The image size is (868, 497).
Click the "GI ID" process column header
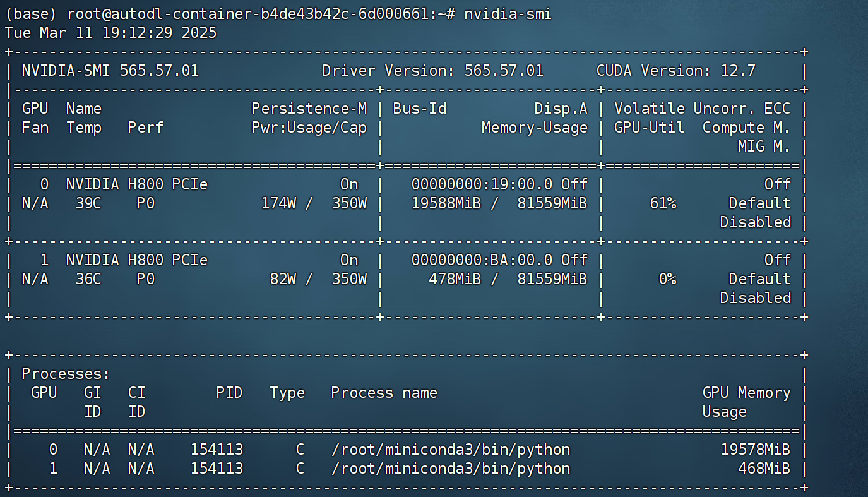pyautogui.click(x=93, y=402)
